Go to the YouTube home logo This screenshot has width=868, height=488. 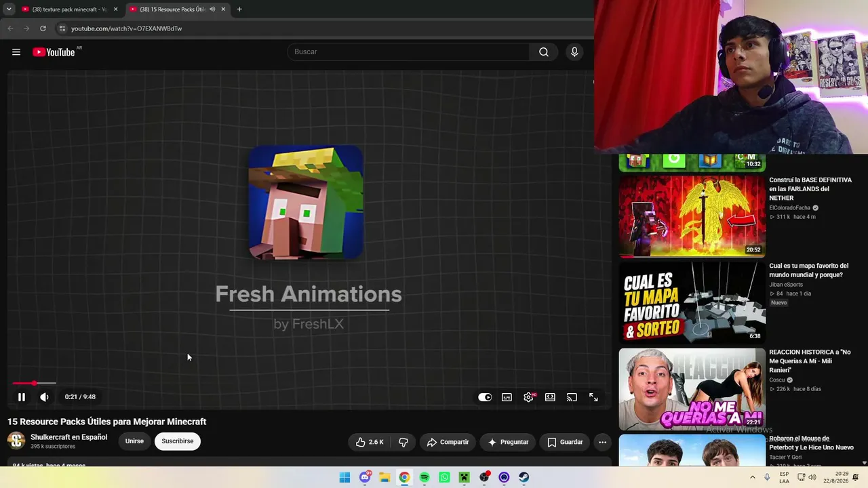tap(54, 52)
